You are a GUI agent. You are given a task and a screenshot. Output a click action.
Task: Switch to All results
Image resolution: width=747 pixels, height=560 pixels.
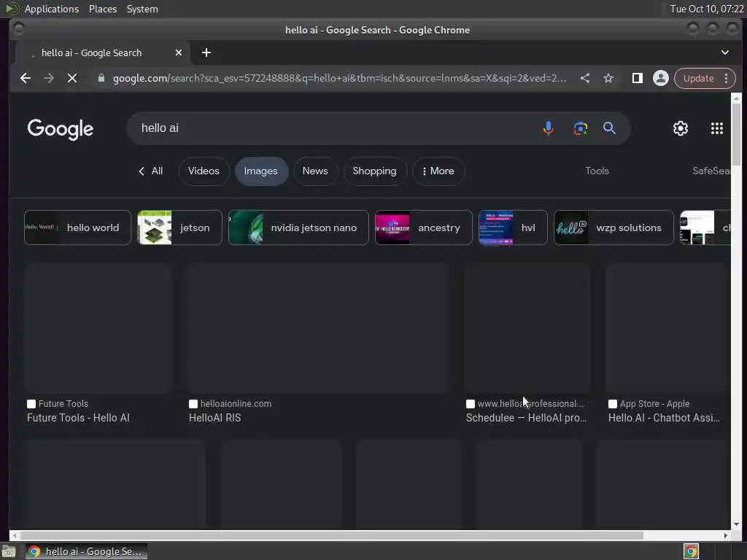(x=151, y=171)
